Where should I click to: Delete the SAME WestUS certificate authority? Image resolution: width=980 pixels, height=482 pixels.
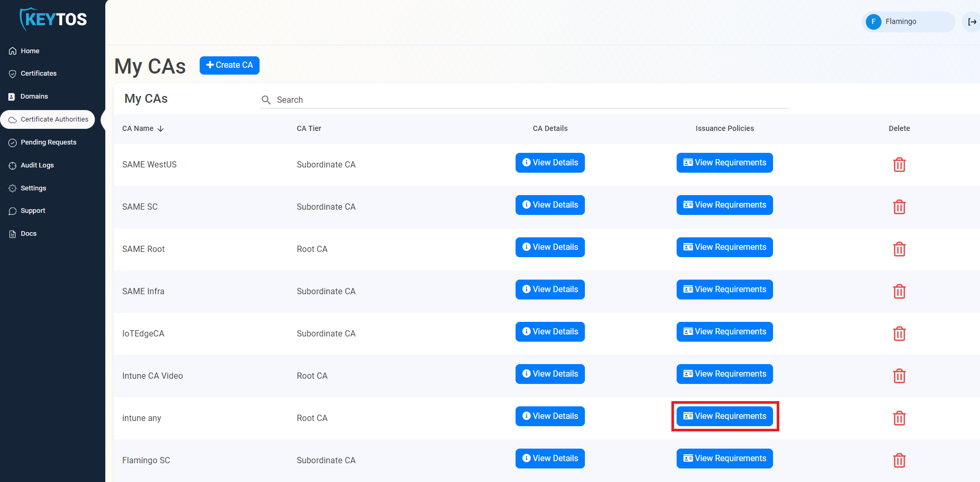pos(899,164)
